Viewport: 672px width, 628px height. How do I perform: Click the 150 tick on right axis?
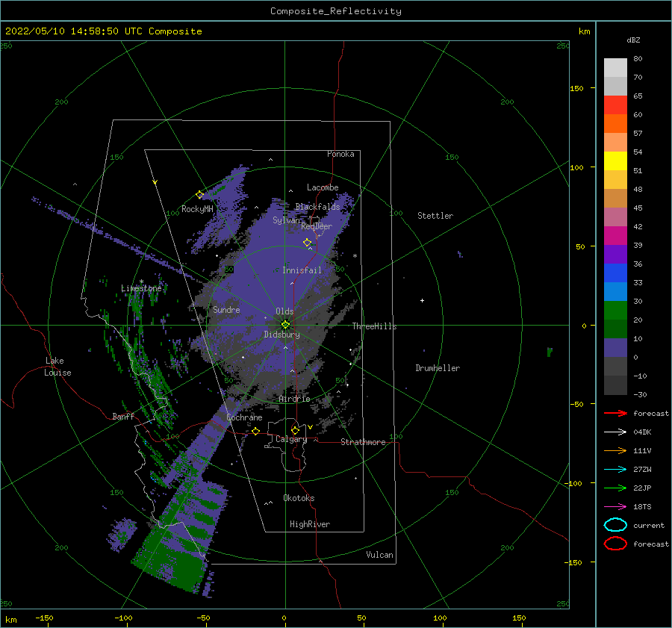click(x=576, y=88)
